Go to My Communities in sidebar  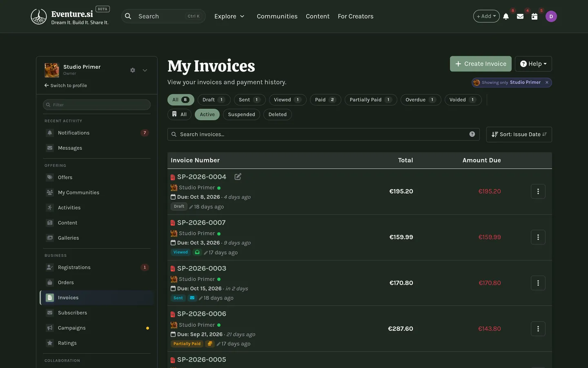(x=97, y=193)
